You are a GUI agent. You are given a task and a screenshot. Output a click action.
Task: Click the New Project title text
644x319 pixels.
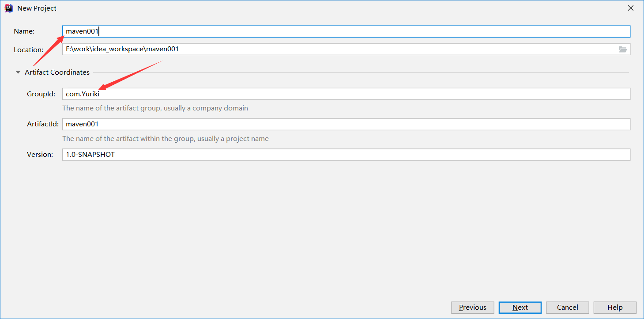pyautogui.click(x=37, y=8)
